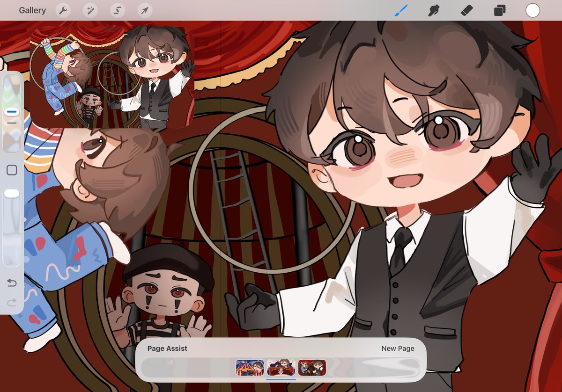This screenshot has width=562, height=392.
Task: Tap the square modify button on sidebar
Action: (x=12, y=170)
